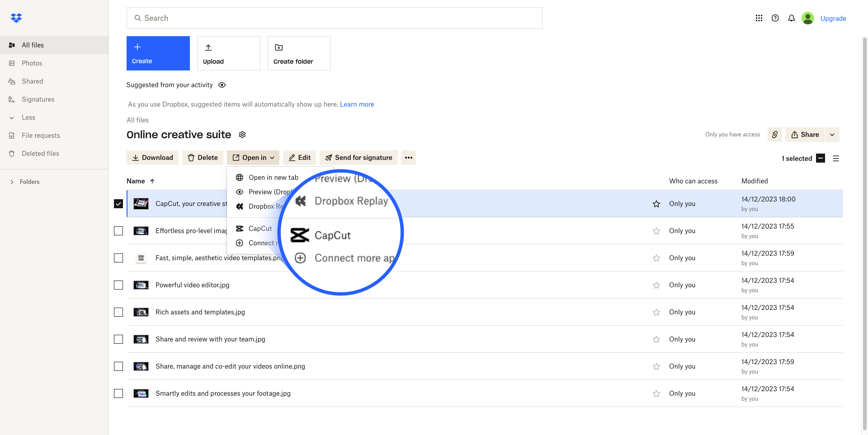
Task: Click into the Search field
Action: (335, 18)
